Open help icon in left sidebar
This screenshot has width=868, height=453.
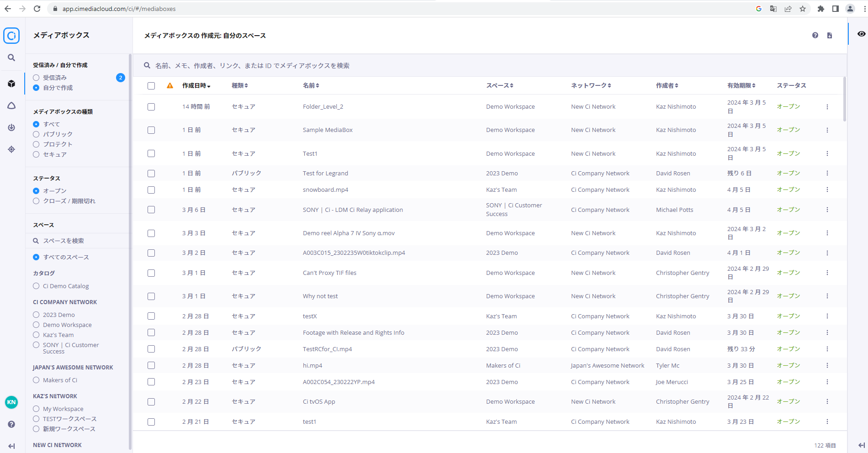[11, 424]
